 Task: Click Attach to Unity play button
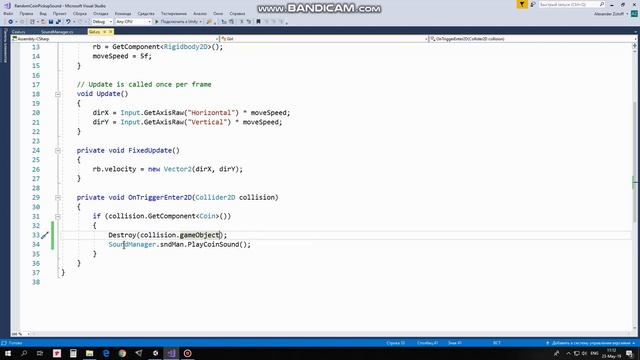(x=178, y=22)
